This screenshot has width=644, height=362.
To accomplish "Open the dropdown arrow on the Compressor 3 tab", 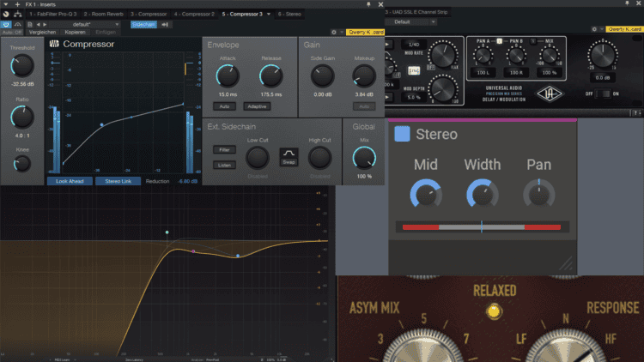I will pyautogui.click(x=269, y=14).
